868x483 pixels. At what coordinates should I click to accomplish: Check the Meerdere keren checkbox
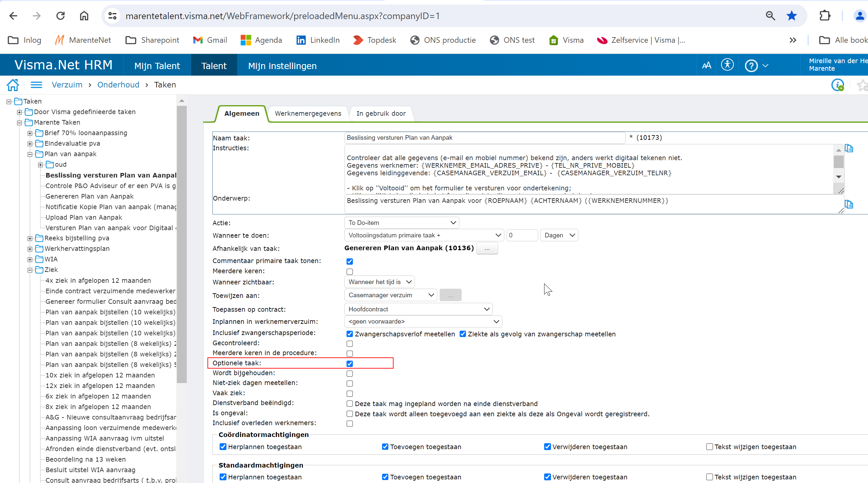pyautogui.click(x=350, y=272)
